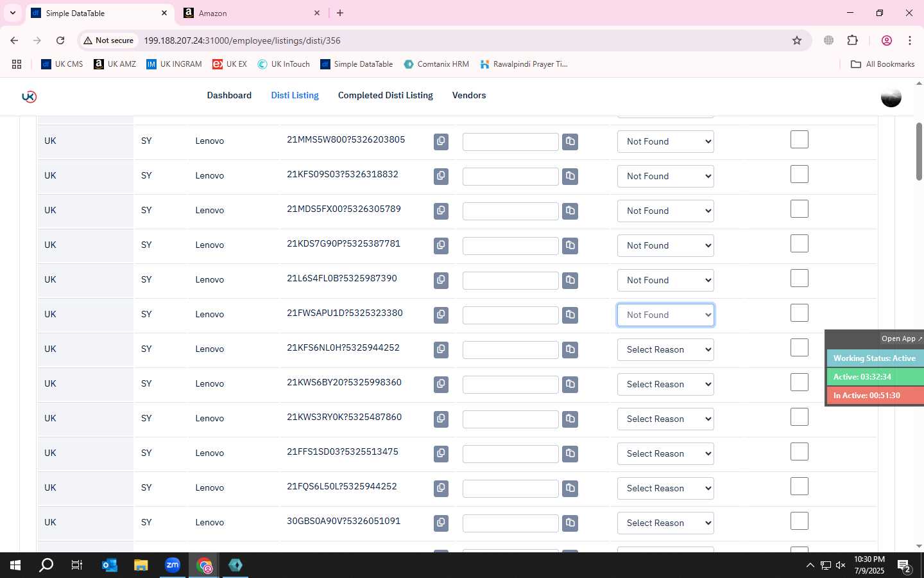
Task: Open All Bookmarks folder
Action: coord(882,64)
